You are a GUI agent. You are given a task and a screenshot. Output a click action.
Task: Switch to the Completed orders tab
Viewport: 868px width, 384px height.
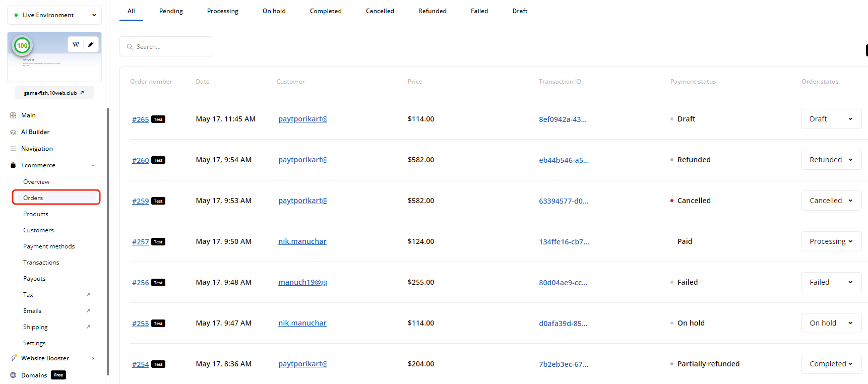[326, 11]
